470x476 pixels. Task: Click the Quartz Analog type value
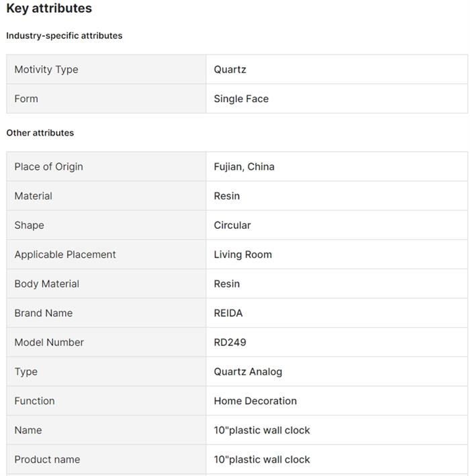248,372
